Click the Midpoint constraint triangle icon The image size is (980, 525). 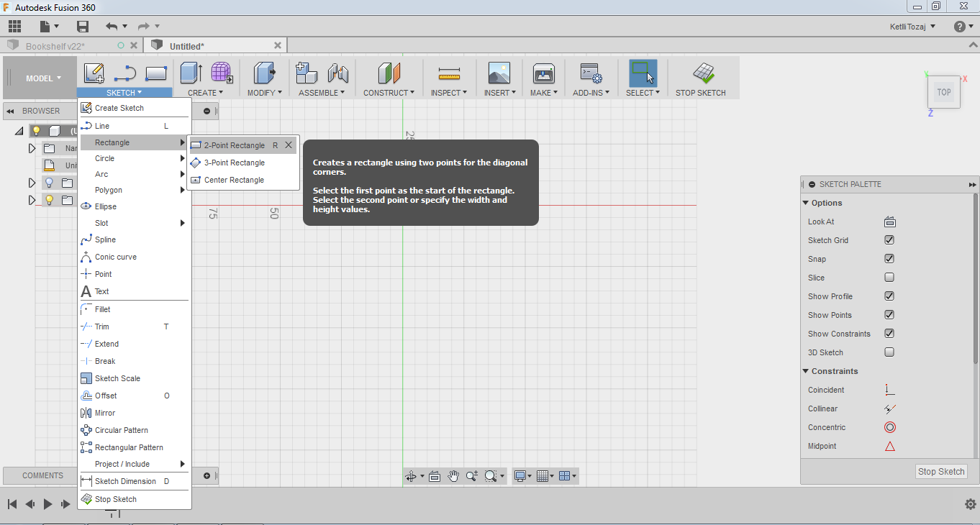click(x=889, y=446)
